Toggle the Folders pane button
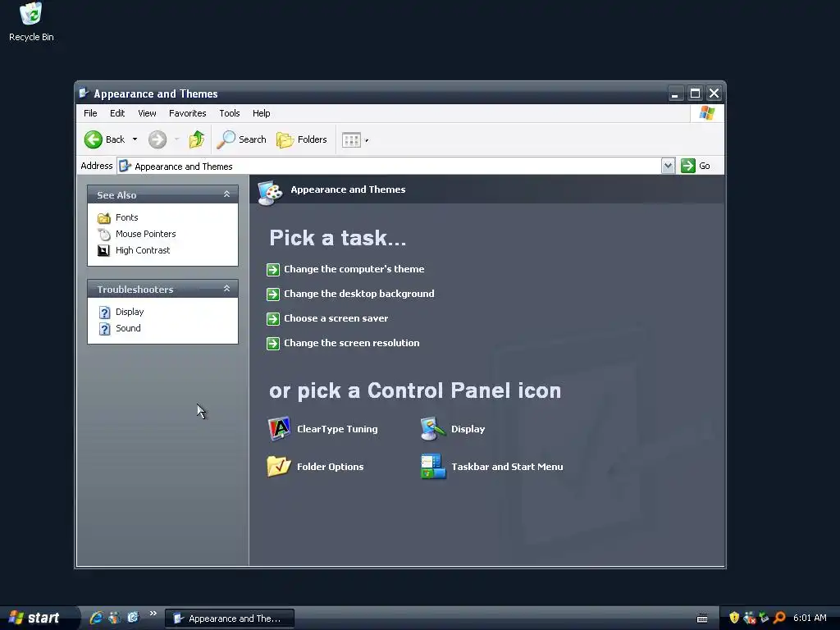This screenshot has height=630, width=840. [302, 139]
